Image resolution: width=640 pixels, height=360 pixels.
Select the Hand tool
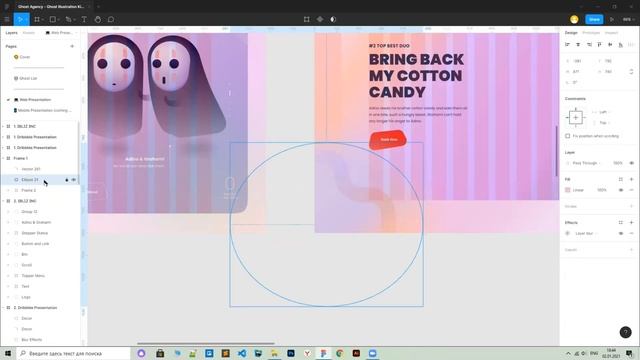coord(98,19)
